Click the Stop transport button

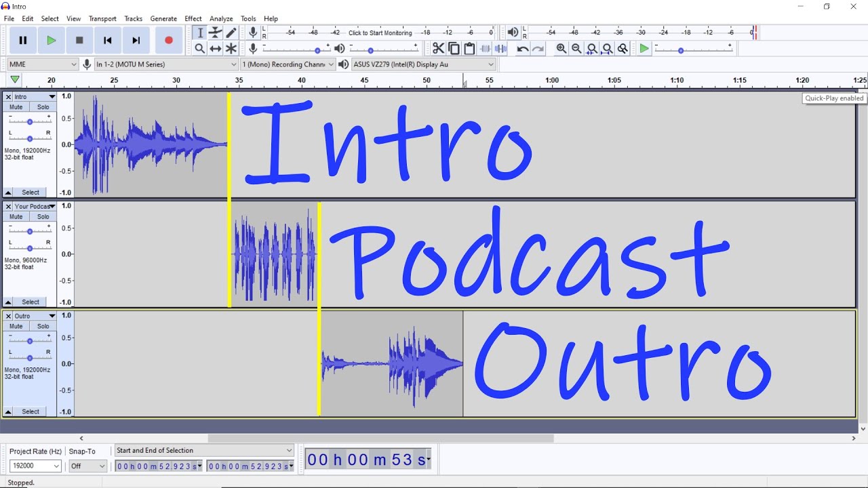(x=79, y=41)
